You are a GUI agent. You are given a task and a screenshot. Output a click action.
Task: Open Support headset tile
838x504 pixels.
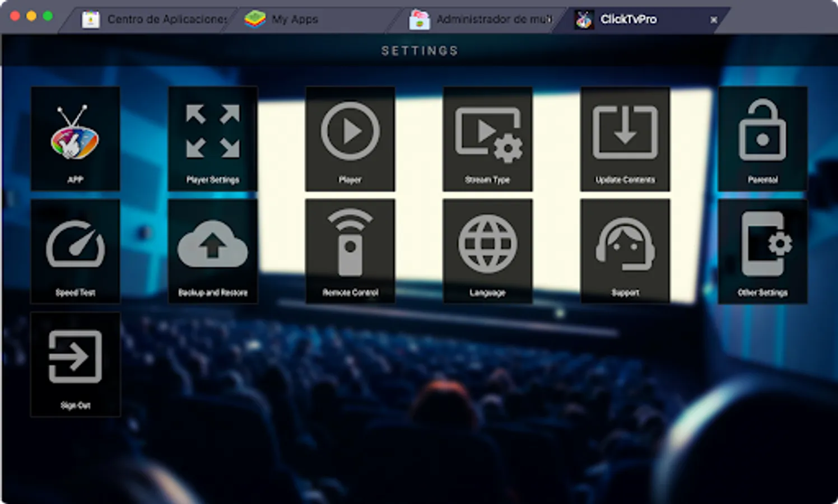625,251
